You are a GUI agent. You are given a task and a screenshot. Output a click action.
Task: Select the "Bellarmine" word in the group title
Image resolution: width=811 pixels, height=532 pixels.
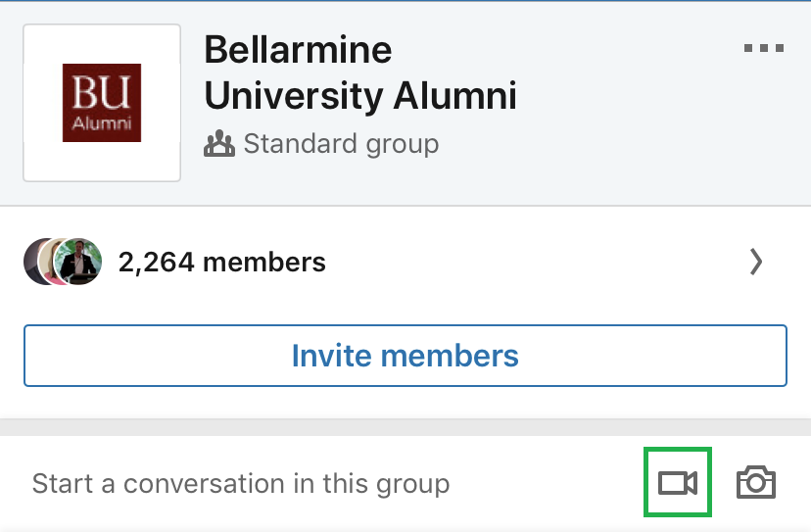[x=298, y=49]
